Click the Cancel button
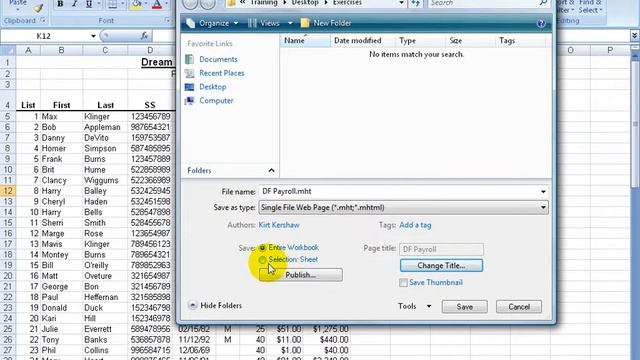 click(519, 307)
